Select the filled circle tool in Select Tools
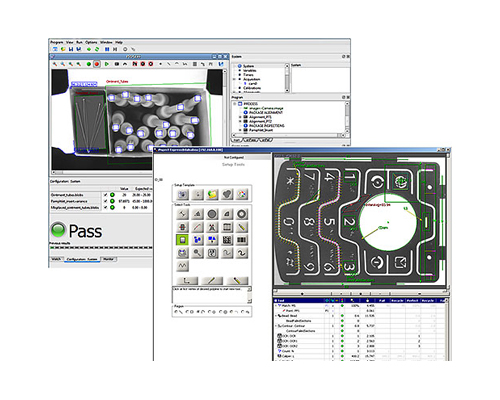 coord(212,214)
